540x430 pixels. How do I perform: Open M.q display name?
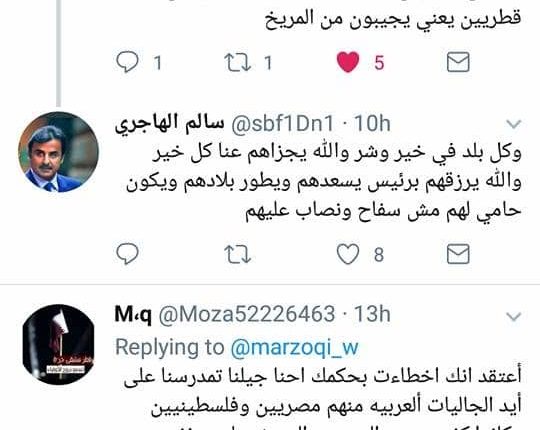point(133,314)
